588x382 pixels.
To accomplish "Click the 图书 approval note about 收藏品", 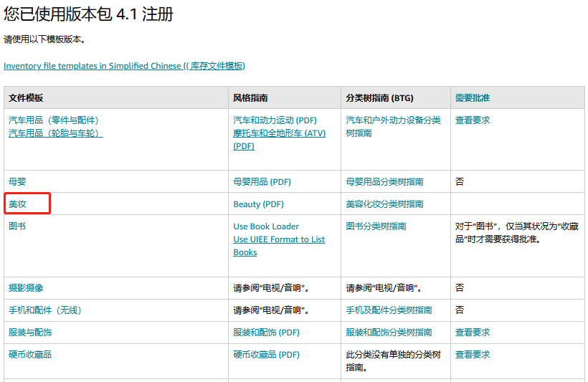I will tap(517, 232).
